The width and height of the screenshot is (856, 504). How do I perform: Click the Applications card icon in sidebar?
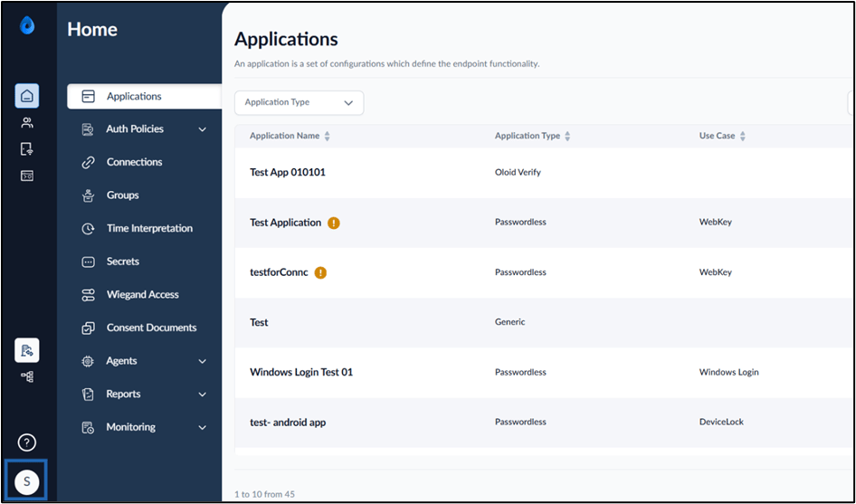point(88,96)
